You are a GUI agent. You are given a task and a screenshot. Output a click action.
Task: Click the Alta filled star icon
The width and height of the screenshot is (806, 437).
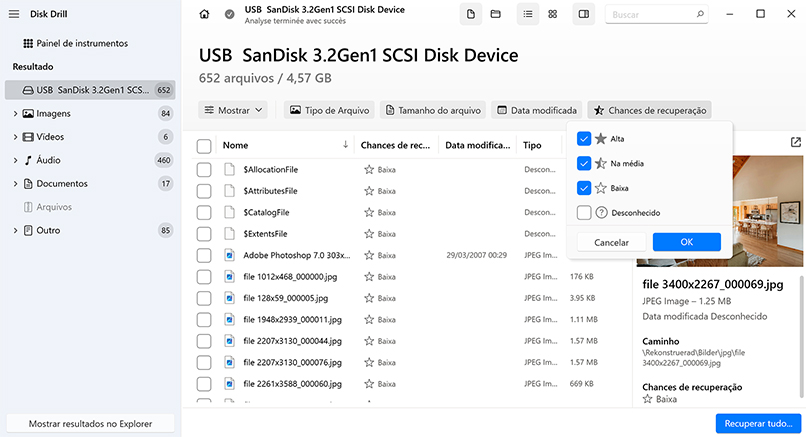600,139
